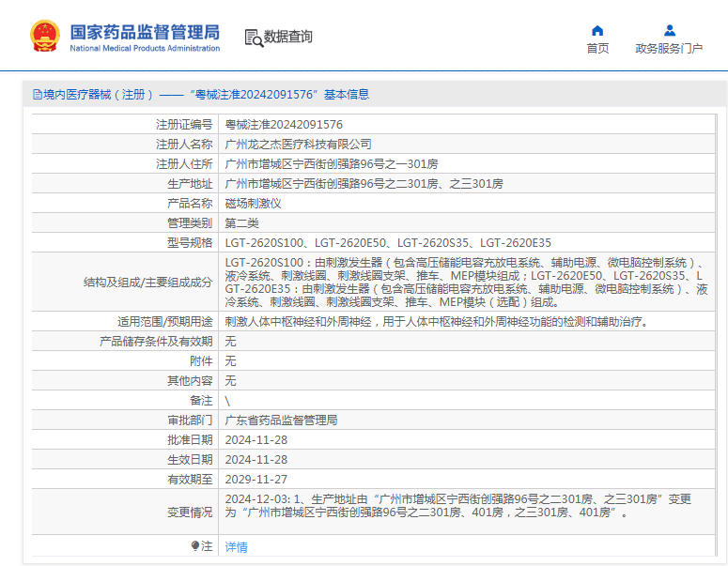Select 广州龙之杰医疗科技有限公司 cell
This screenshot has width=728, height=566.
[x=298, y=145]
